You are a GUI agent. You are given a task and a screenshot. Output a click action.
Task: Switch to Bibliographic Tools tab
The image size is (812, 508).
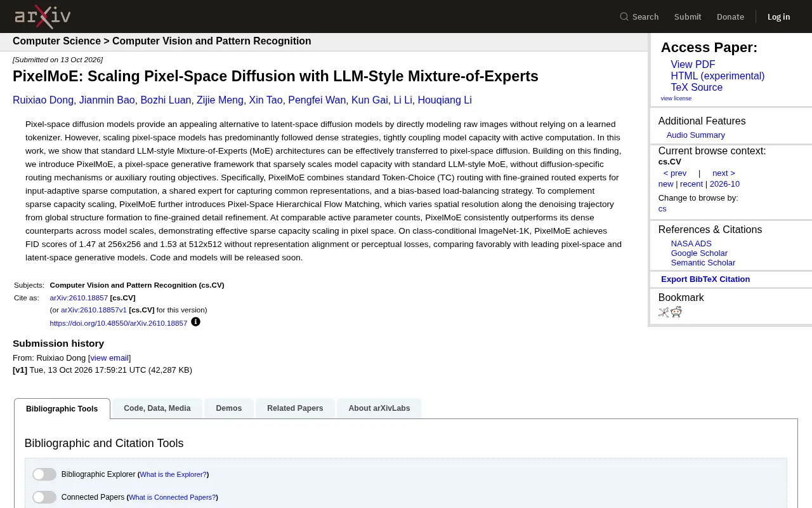[x=62, y=409]
